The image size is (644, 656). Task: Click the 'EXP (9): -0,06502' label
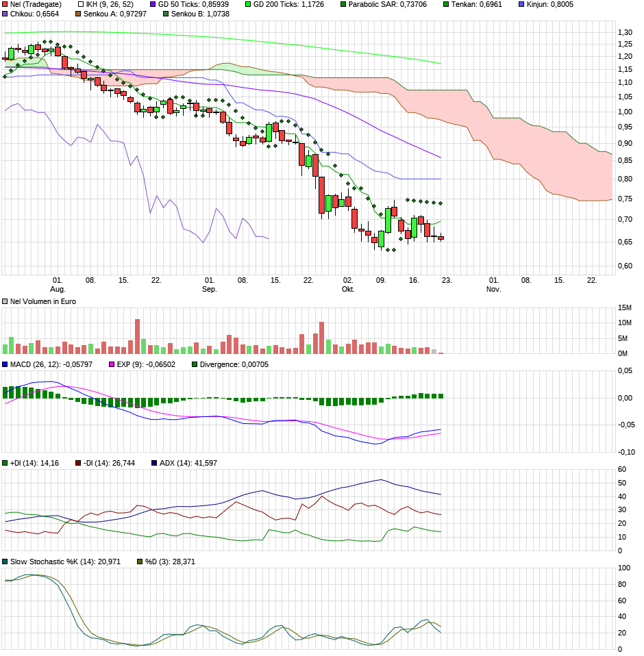click(x=146, y=365)
